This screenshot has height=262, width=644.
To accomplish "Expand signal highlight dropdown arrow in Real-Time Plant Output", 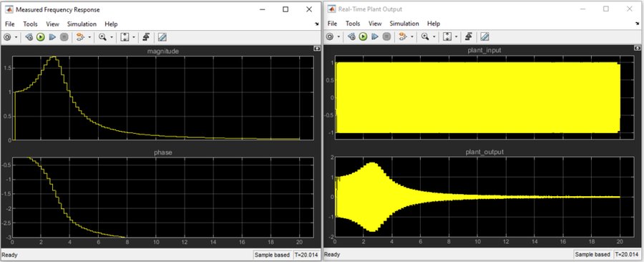I will pyautogui.click(x=411, y=37).
